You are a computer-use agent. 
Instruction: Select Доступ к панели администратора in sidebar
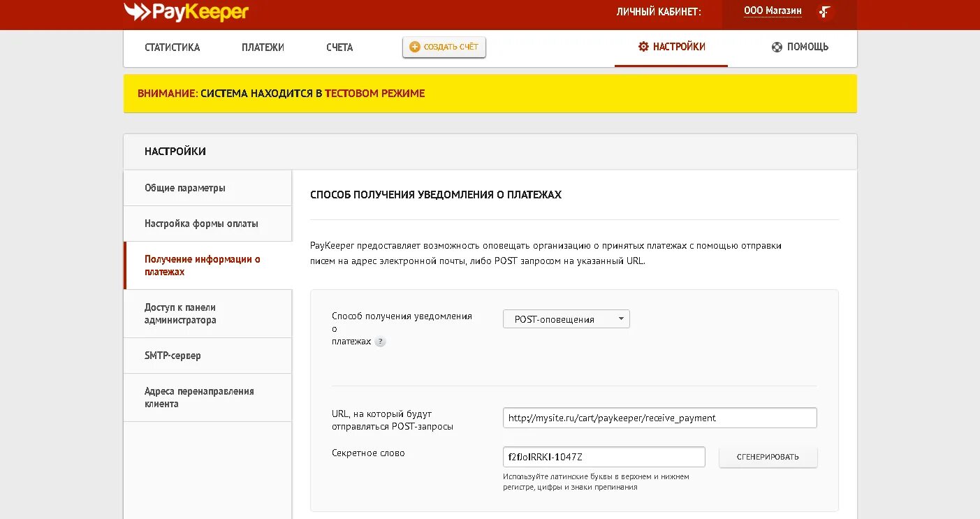click(207, 314)
